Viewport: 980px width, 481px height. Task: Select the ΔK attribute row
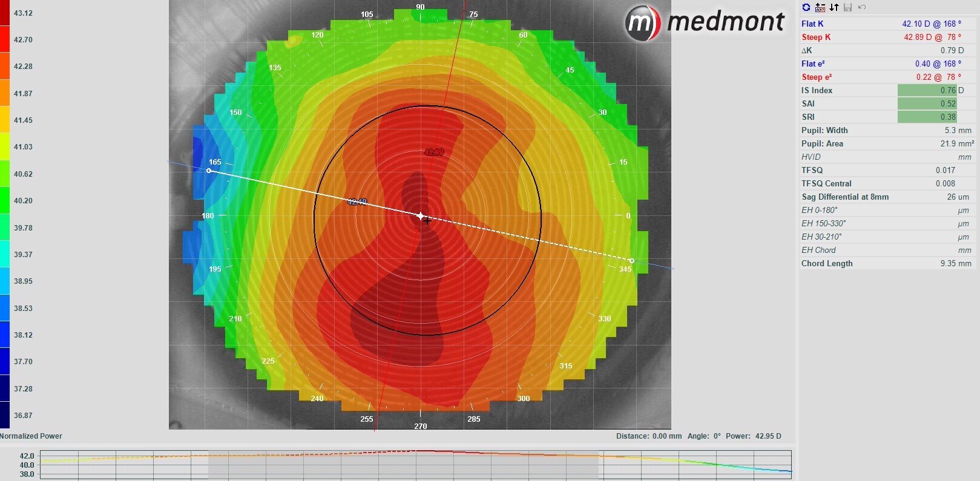(x=887, y=50)
